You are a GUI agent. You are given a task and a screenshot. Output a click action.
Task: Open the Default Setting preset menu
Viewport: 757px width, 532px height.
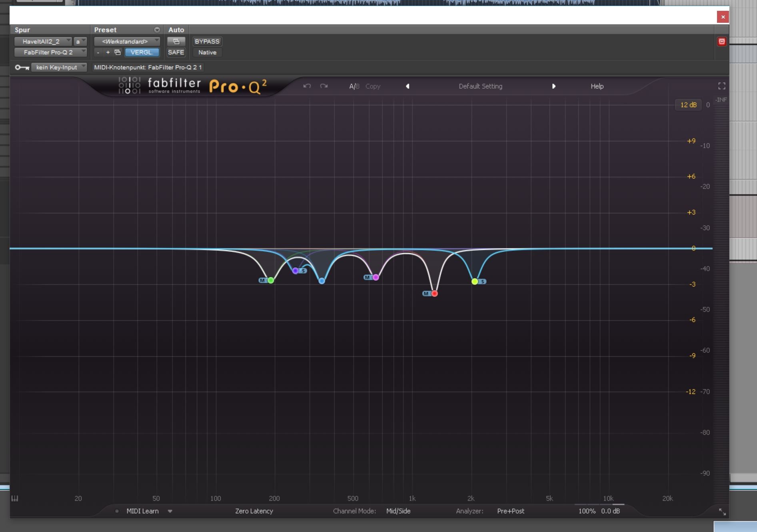pos(480,86)
